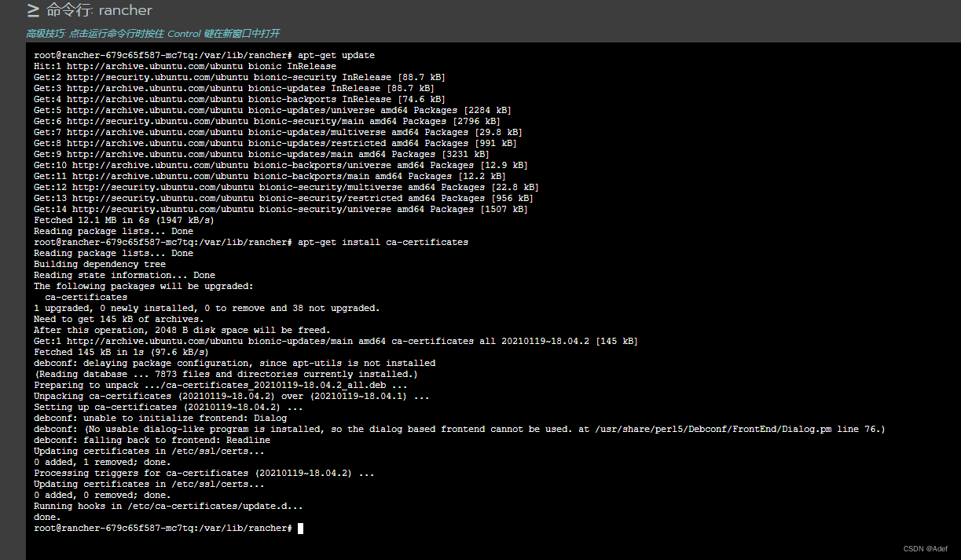
Task: Click the 'Get:11' bionic-backports/main line
Action: 270,176
